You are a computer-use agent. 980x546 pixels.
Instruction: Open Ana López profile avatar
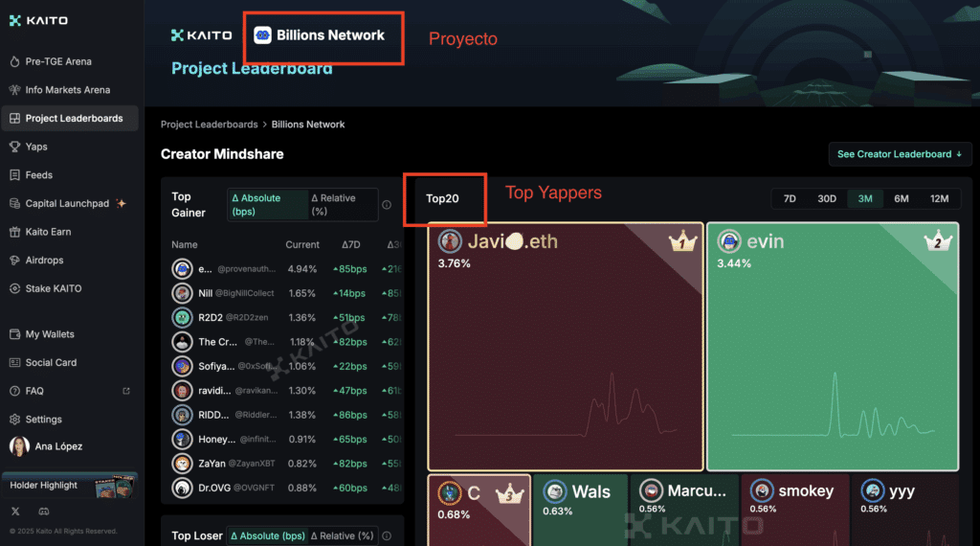(x=19, y=446)
